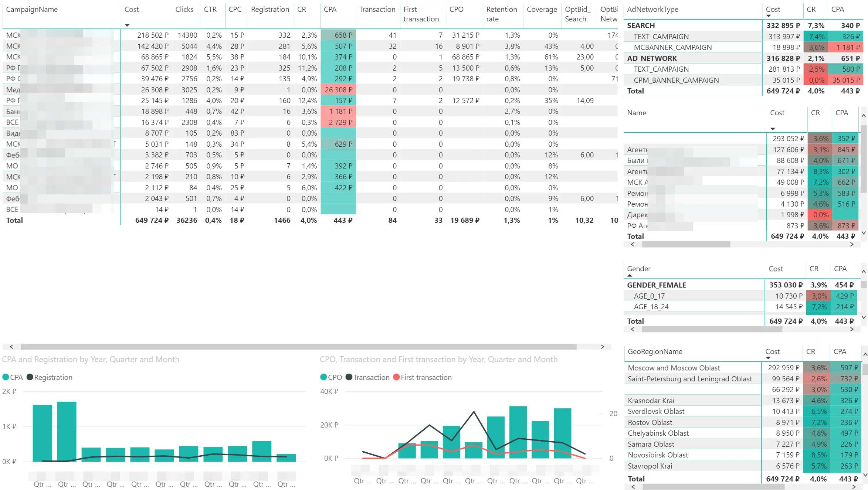Click the left scroll arrow under the campaign table

pos(11,347)
